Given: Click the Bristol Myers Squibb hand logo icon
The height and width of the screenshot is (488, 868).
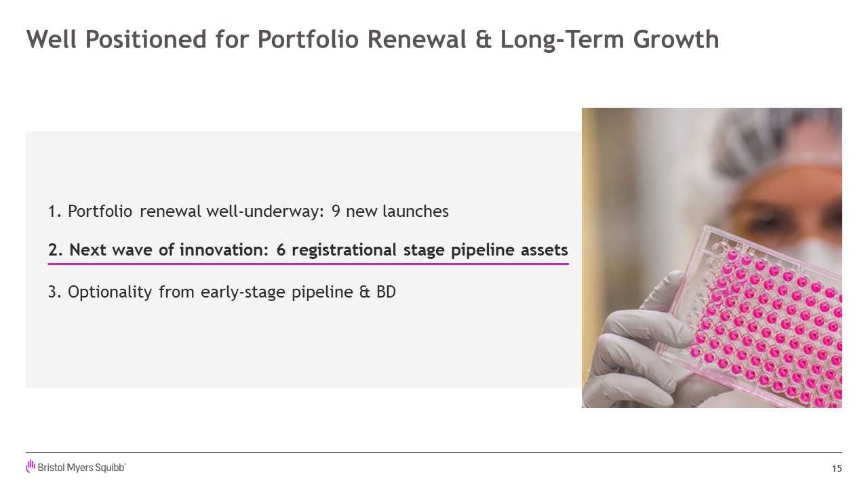Looking at the screenshot, I should (31, 466).
